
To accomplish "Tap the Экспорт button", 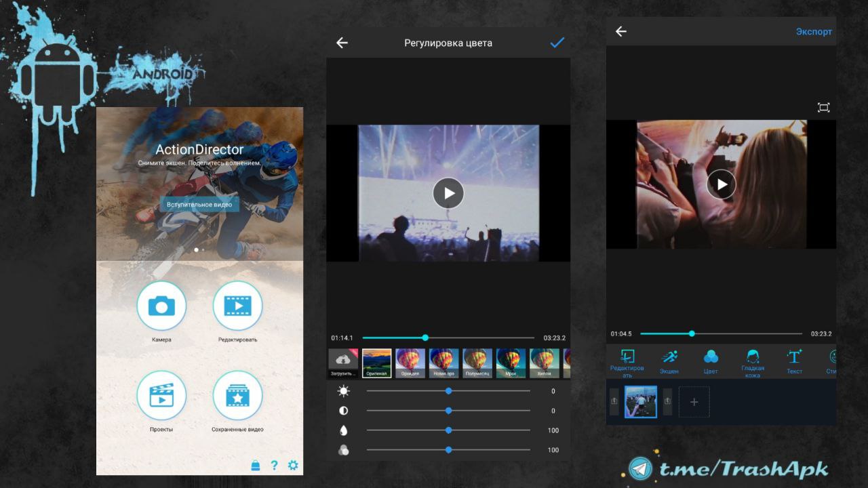I will 814,32.
